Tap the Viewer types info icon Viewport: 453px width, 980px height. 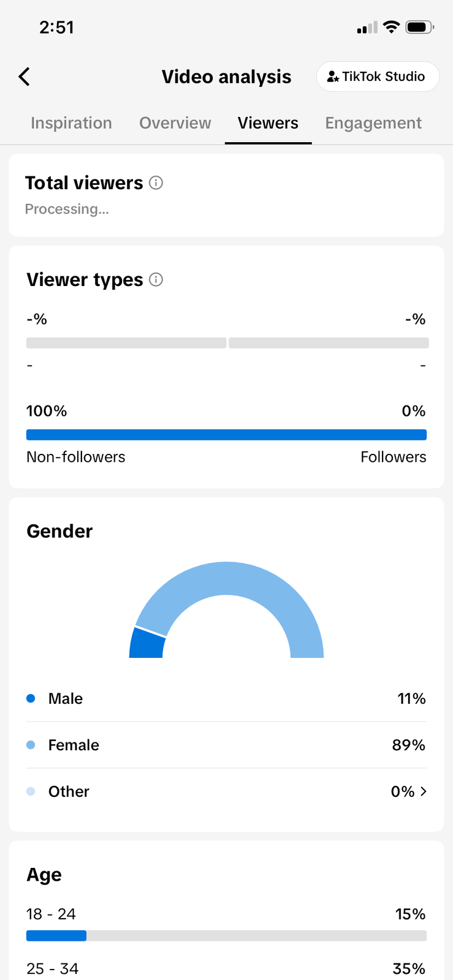(156, 280)
